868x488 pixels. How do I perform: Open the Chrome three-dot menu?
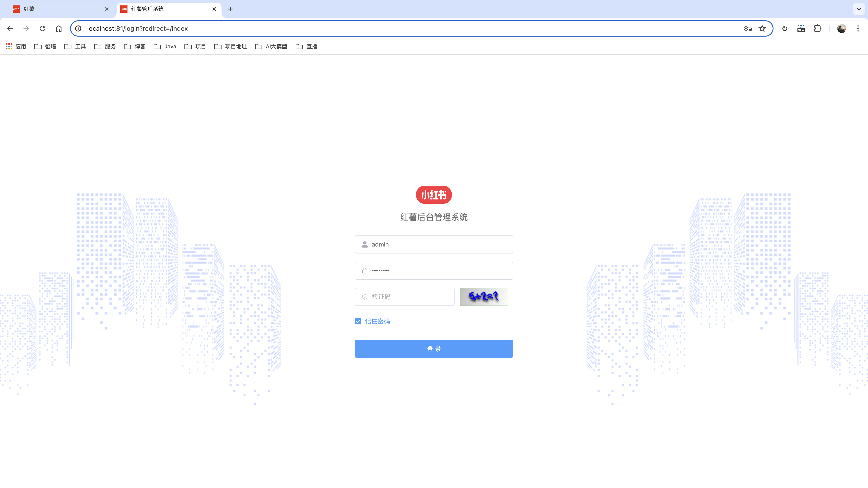click(858, 29)
